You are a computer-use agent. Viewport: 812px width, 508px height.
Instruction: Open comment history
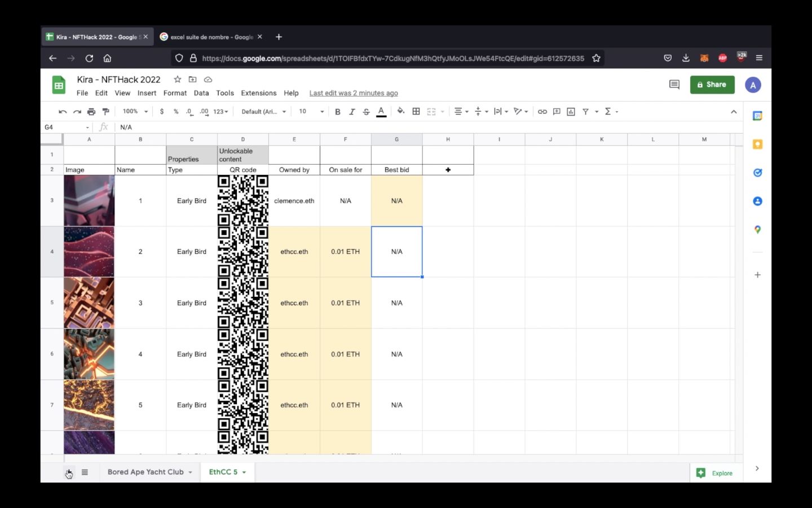(x=674, y=85)
